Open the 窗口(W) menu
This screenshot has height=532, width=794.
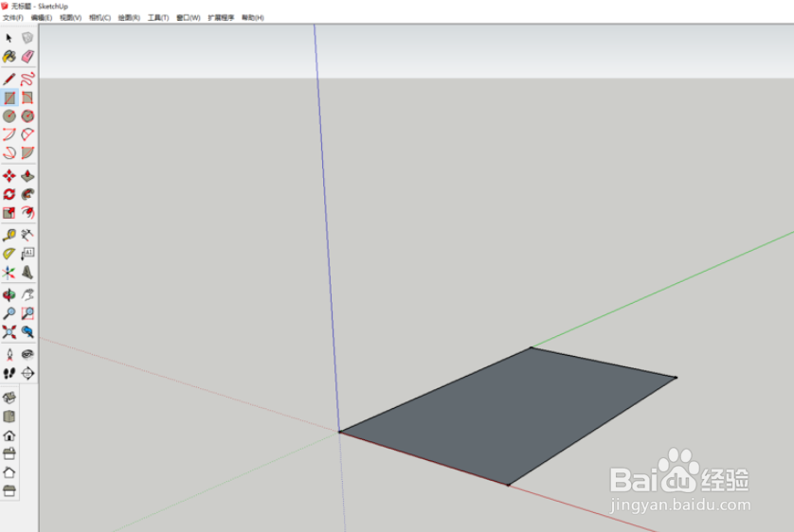[x=188, y=18]
